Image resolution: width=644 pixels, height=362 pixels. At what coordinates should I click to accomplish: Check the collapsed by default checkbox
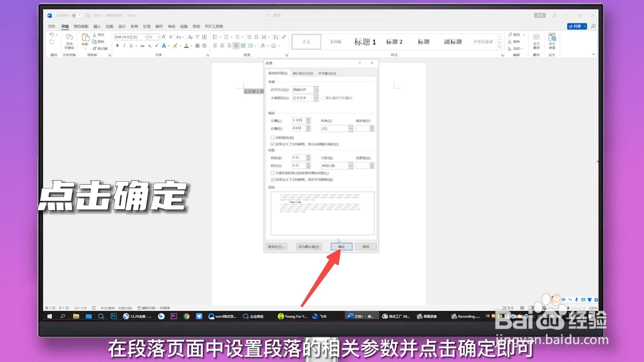(x=323, y=98)
